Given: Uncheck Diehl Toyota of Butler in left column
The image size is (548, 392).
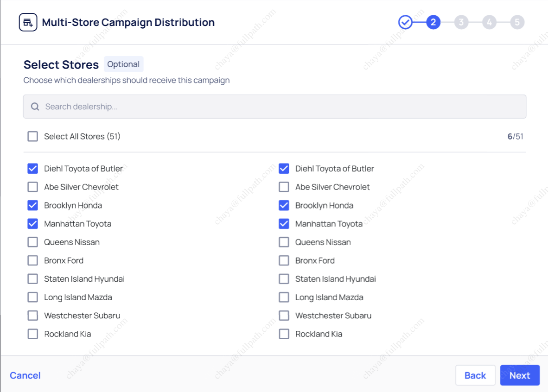Looking at the screenshot, I should click(32, 169).
